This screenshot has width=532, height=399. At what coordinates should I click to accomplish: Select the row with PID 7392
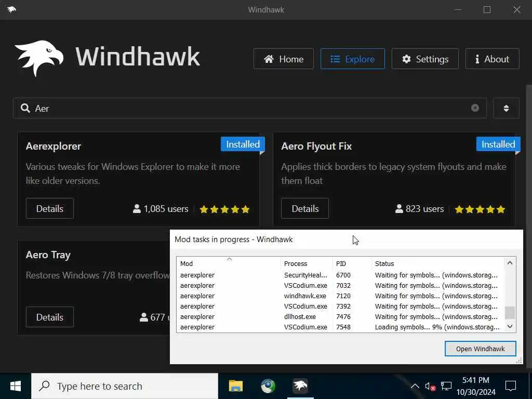341,307
